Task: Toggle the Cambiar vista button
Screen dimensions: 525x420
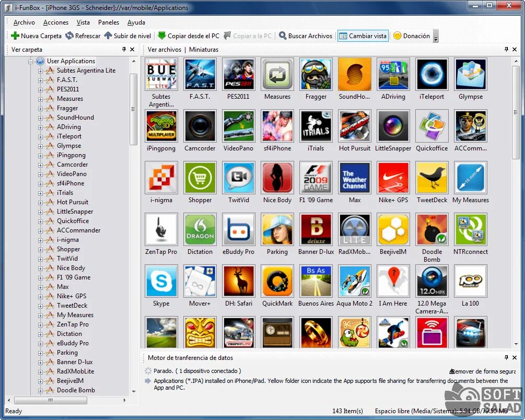Action: click(363, 36)
